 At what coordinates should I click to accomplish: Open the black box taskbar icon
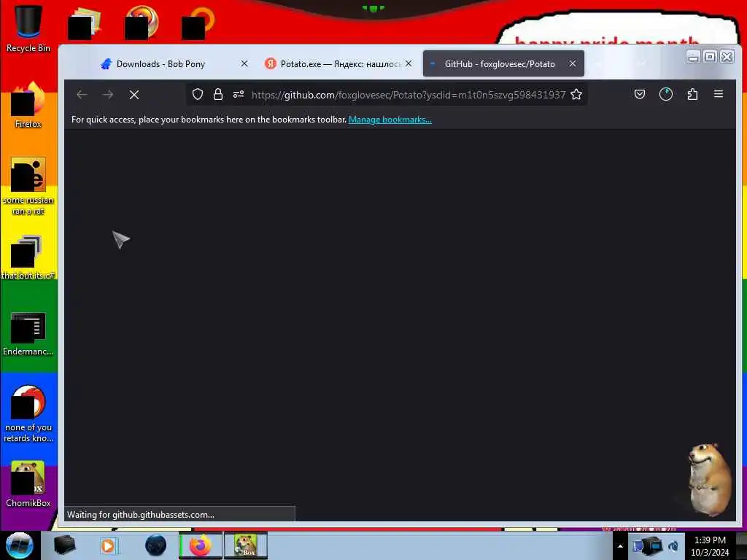coord(64,545)
